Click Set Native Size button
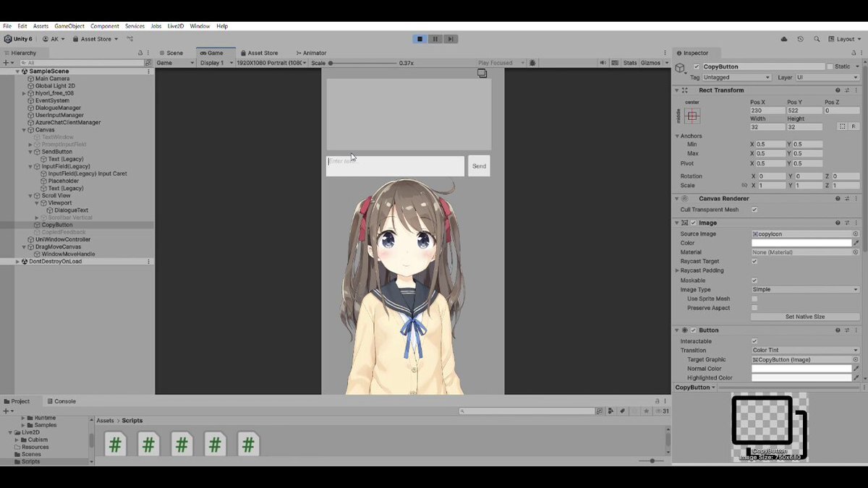This screenshot has width=868, height=488. pyautogui.click(x=805, y=317)
